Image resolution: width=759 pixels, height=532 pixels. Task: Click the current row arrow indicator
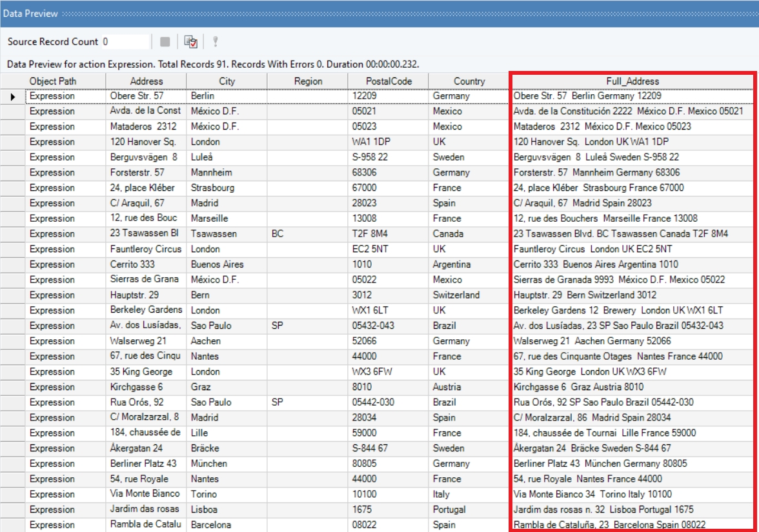click(13, 96)
